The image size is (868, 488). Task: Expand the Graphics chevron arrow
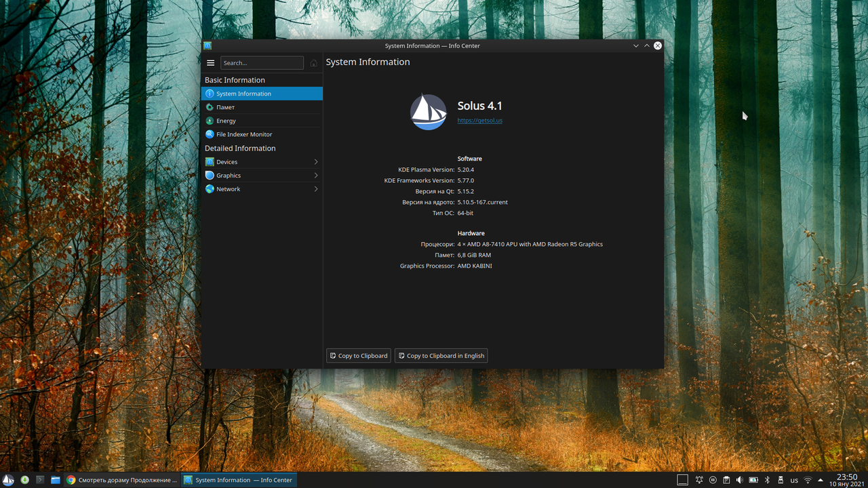[x=316, y=176]
